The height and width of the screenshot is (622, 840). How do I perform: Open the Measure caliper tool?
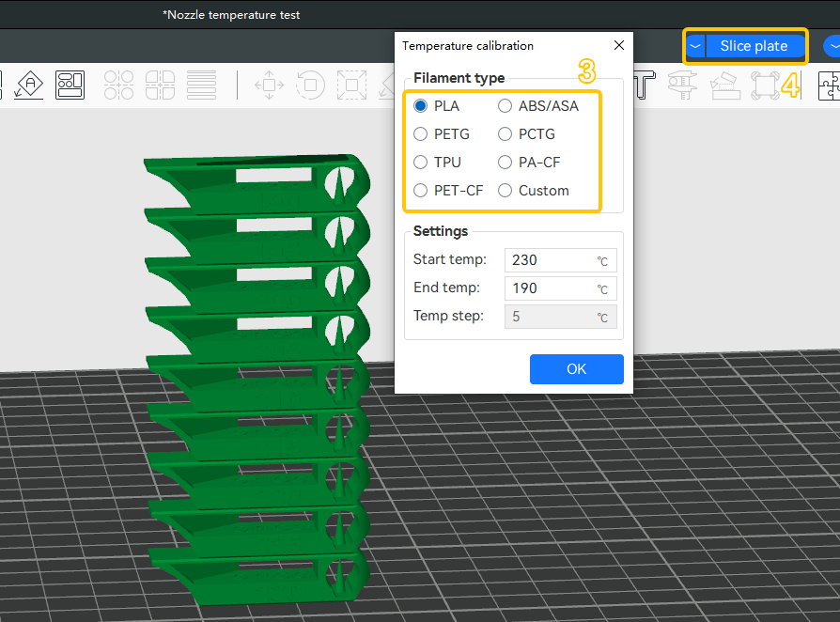tap(682, 85)
